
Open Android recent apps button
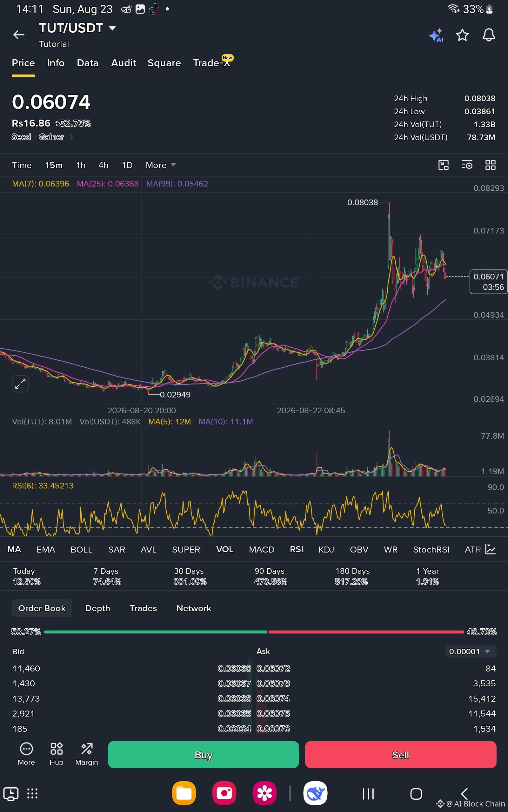click(x=368, y=794)
